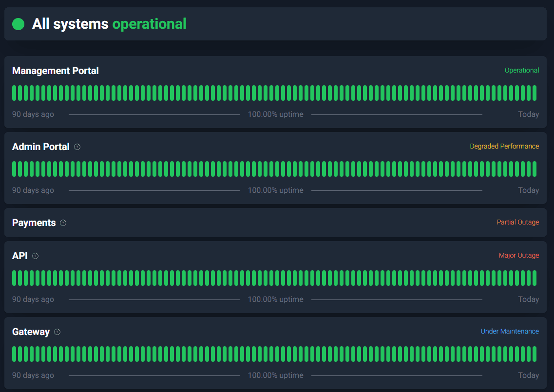554x392 pixels.
Task: Click Management Portal's Operational status text
Action: [x=521, y=70]
